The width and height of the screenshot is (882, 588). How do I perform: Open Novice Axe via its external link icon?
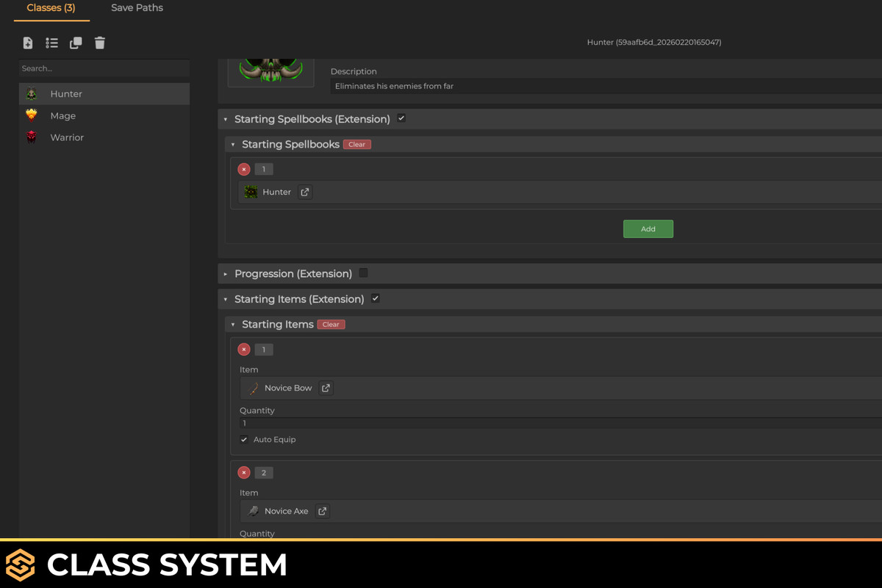(321, 510)
